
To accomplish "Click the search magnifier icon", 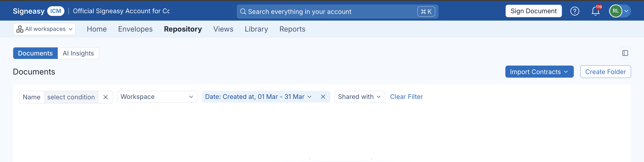I will point(243,11).
